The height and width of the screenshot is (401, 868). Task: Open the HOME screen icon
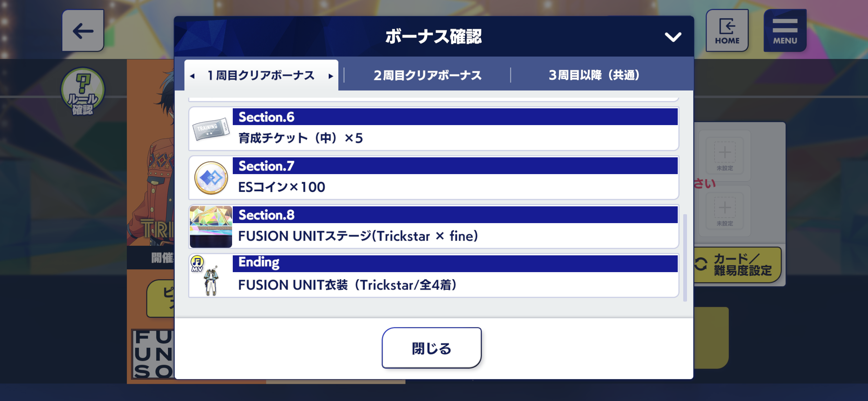727,31
